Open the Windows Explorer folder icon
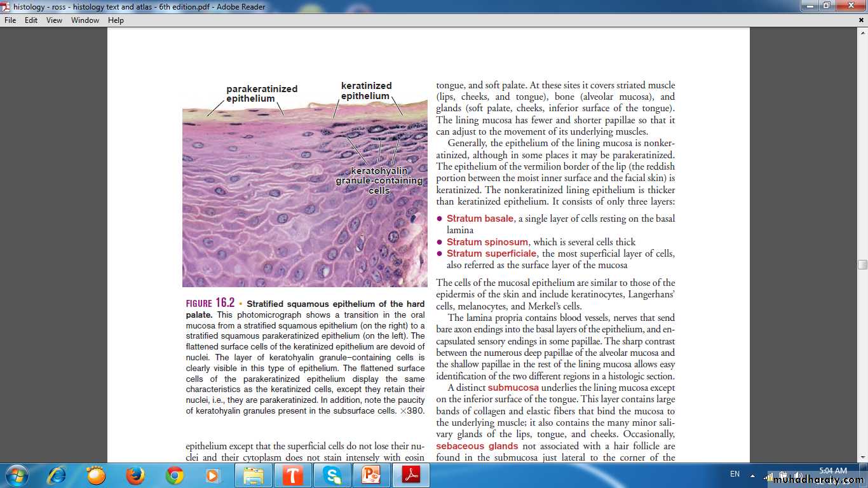This screenshot has height=488, width=868. [254, 475]
